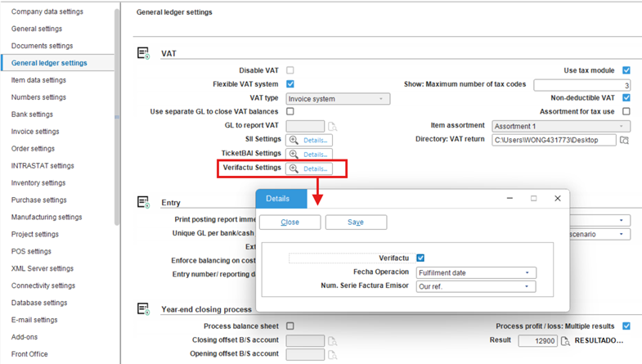The image size is (642, 364).
Task: Expand the Num. Serie Factura Emisor dropdown
Action: click(475, 287)
